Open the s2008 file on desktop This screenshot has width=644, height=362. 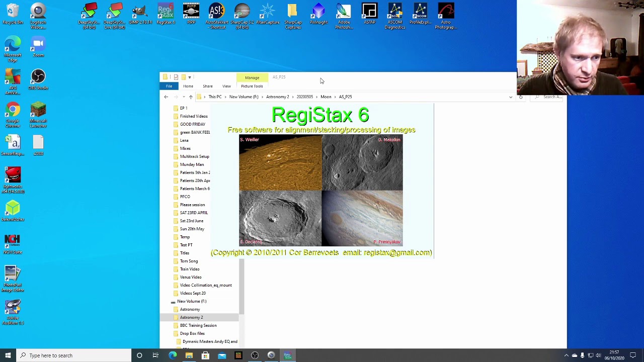coord(38,146)
